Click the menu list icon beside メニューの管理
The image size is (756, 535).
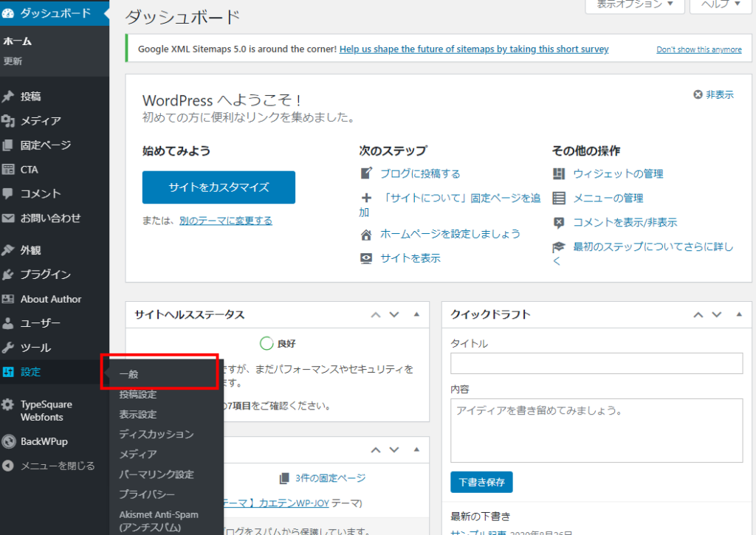coord(559,198)
